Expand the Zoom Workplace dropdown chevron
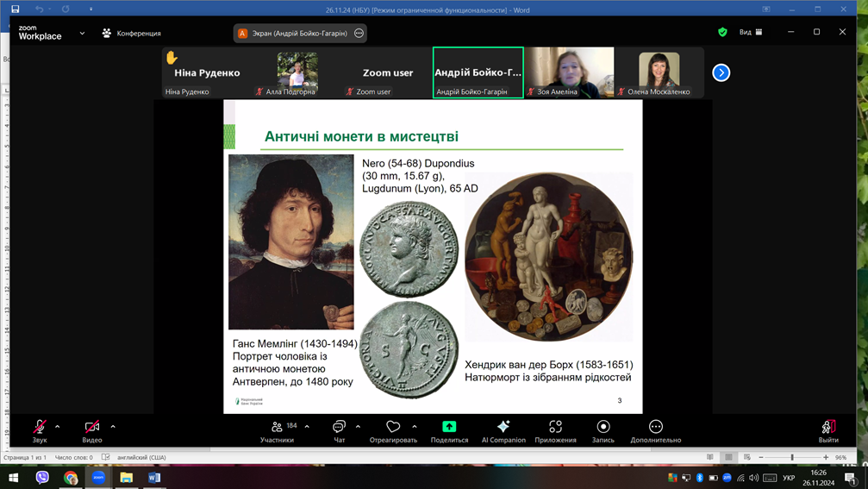This screenshot has height=489, width=868. tap(82, 34)
